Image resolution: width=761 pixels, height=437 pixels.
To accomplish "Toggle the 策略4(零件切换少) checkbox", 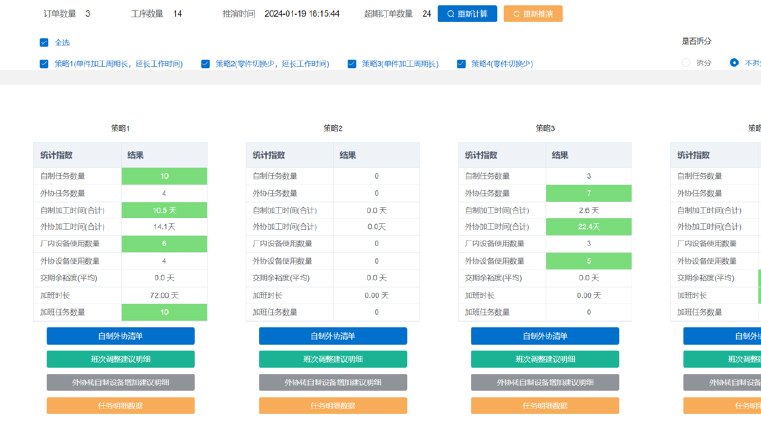I will pyautogui.click(x=461, y=64).
